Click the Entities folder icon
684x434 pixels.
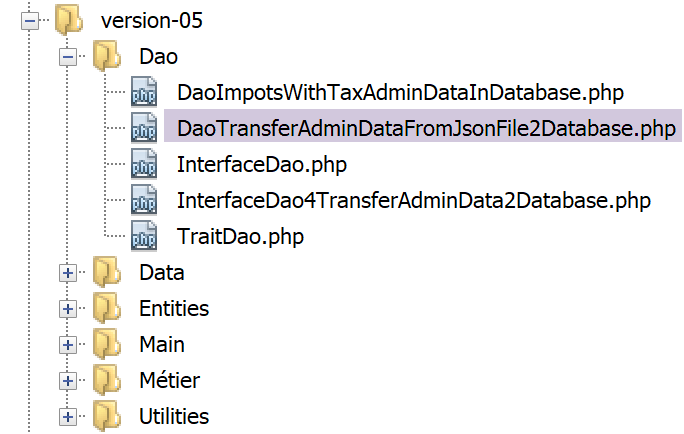tap(105, 308)
